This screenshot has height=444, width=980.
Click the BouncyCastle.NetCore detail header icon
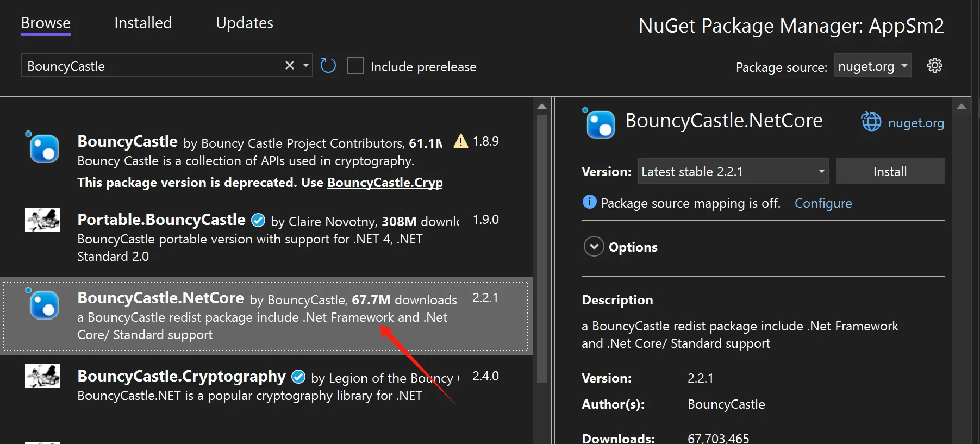(599, 123)
